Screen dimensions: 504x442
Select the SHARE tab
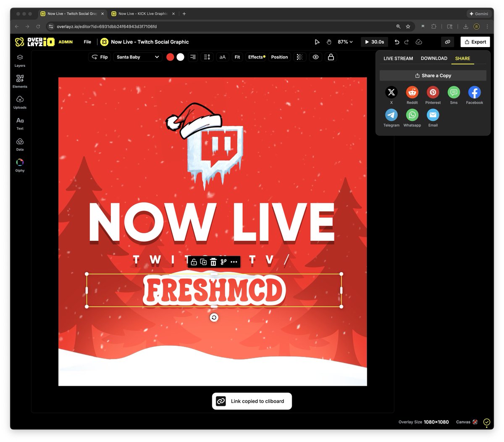pos(462,58)
